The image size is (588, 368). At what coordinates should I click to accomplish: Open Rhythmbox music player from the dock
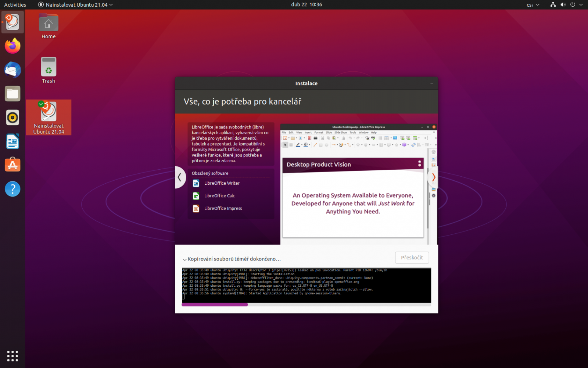(x=12, y=117)
